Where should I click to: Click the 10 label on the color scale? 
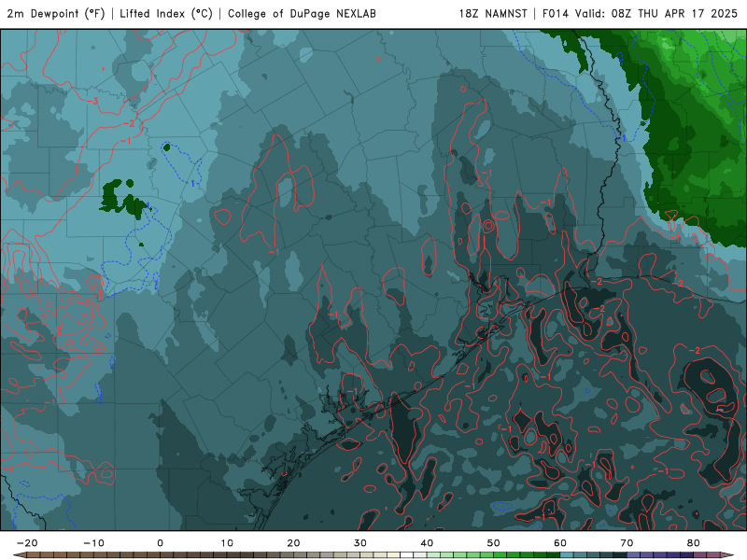(227, 543)
